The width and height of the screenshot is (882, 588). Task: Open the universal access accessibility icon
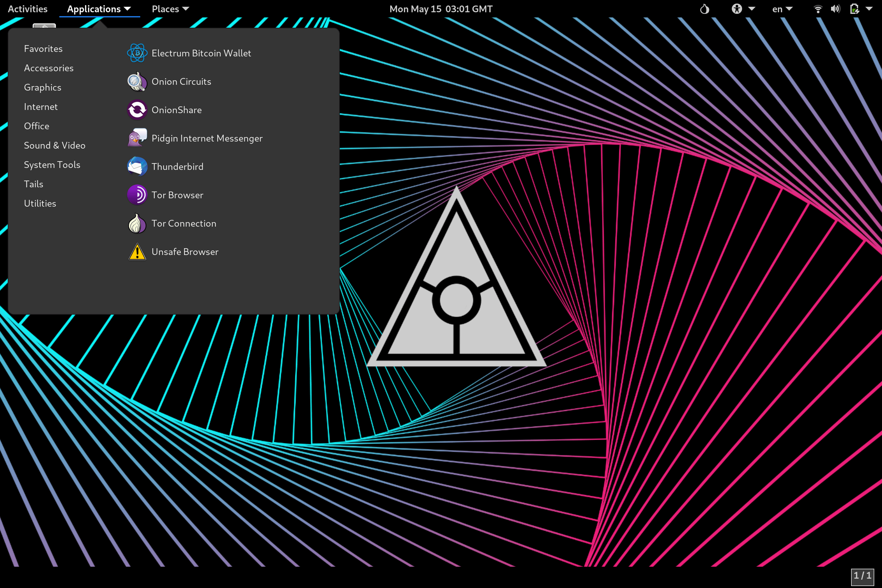[737, 9]
